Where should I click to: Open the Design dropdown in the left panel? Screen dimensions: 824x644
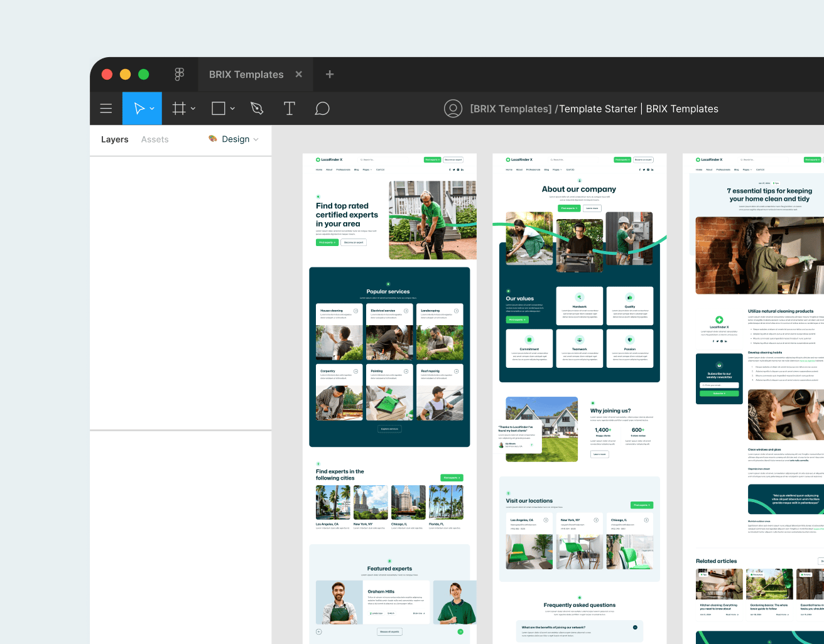pos(234,139)
